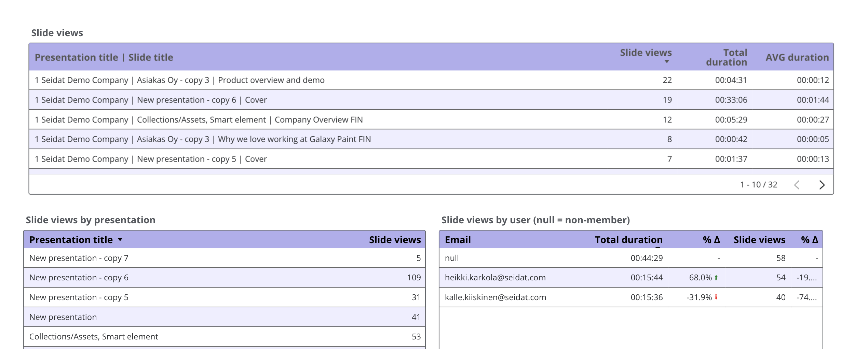Click the Slide views sort arrow
This screenshot has width=868, height=349.
666,62
